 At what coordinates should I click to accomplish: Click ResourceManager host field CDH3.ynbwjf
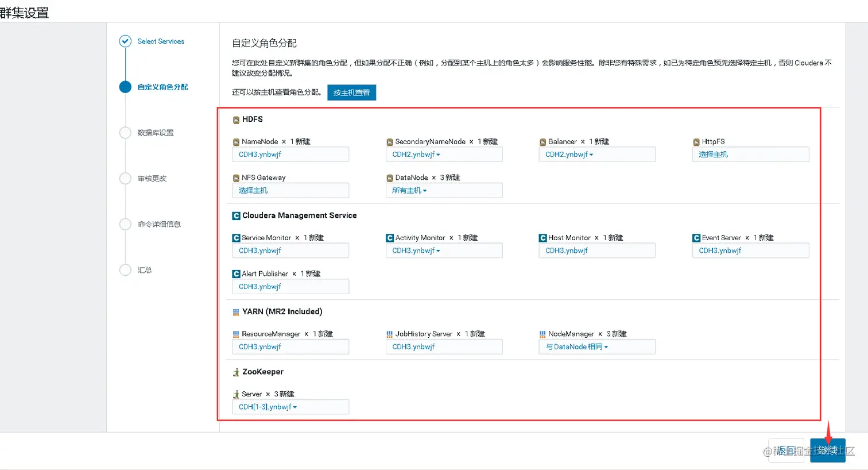290,346
